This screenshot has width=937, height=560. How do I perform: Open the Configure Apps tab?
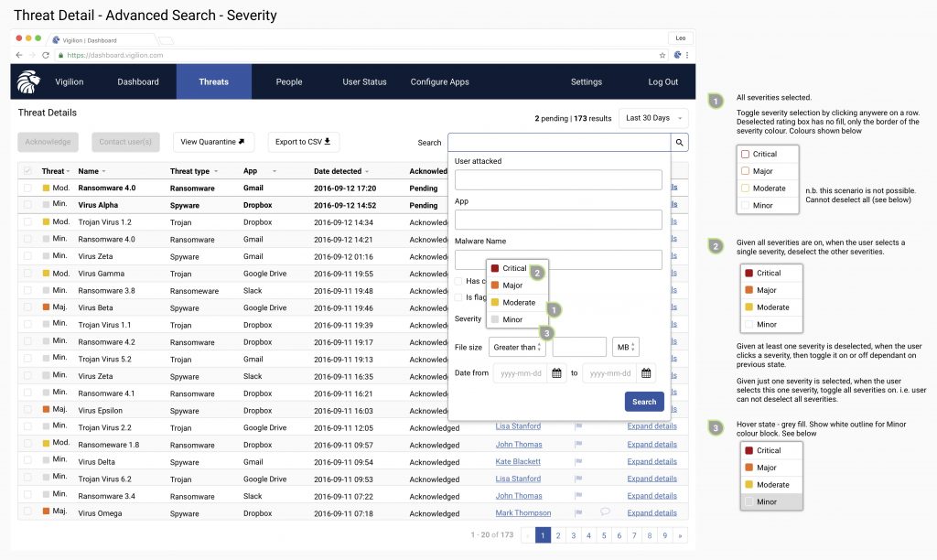pos(439,82)
